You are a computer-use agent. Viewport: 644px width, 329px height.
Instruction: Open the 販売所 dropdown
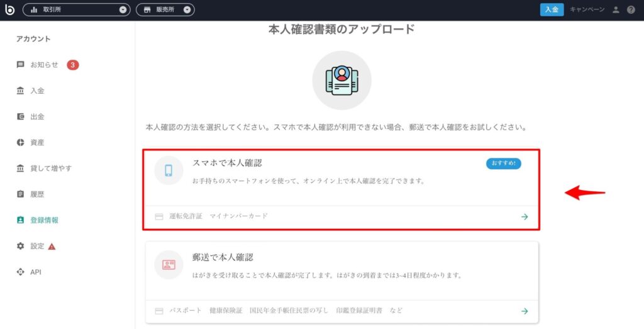point(165,9)
